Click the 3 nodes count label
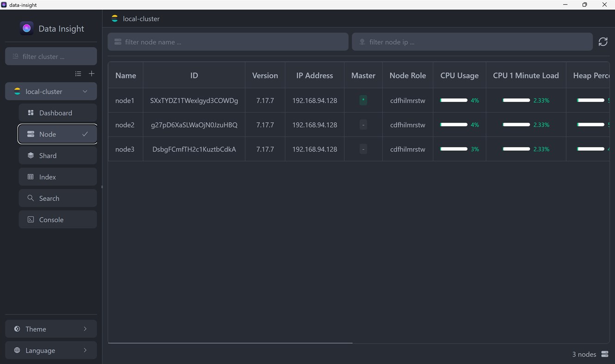Screen dimensions: 615x364 584,354
